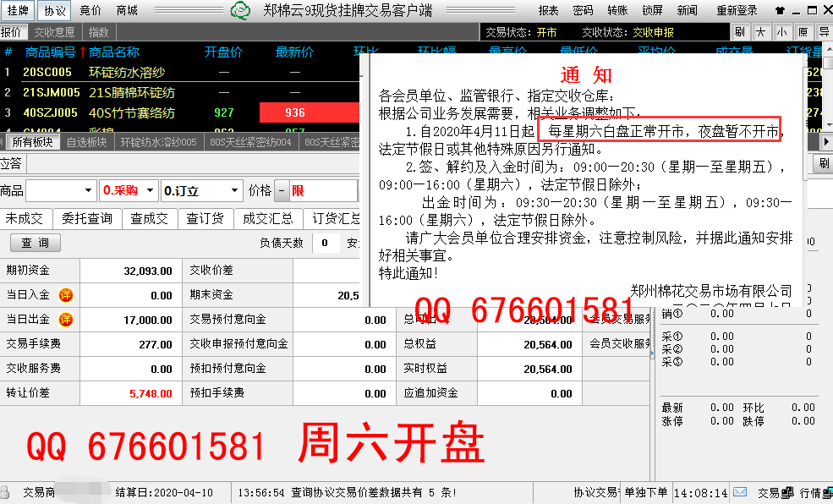
Task: Open the skin (shirt) icon in title bar
Action: [780, 11]
